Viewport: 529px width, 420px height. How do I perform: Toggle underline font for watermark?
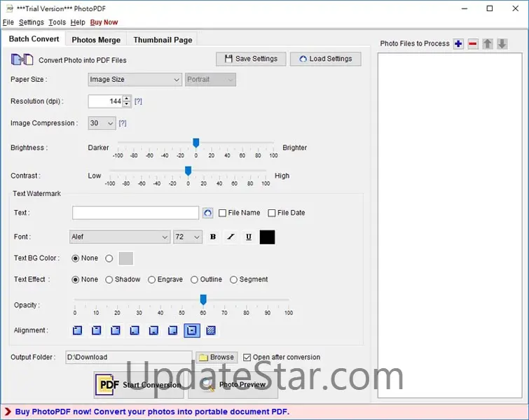point(249,237)
